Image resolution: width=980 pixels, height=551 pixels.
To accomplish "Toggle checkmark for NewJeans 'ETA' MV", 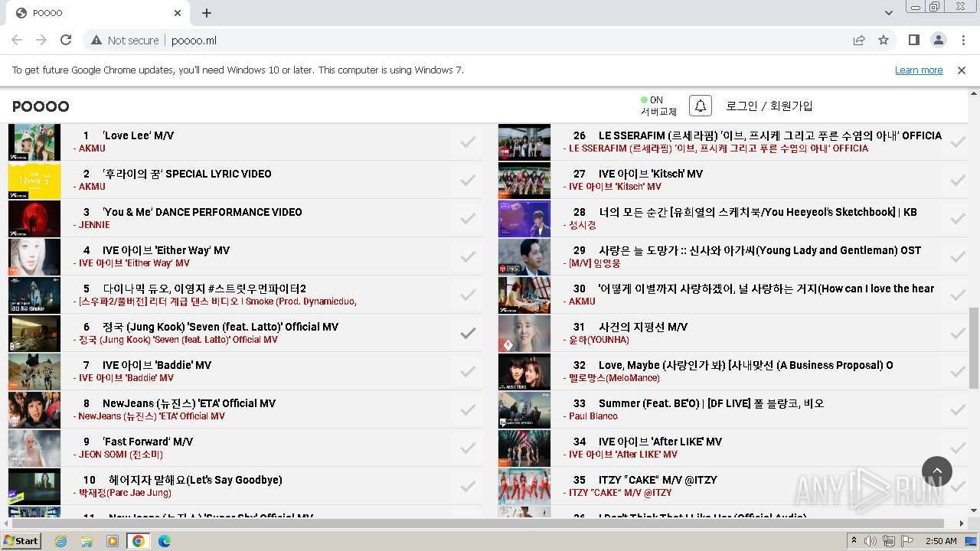I will 468,409.
